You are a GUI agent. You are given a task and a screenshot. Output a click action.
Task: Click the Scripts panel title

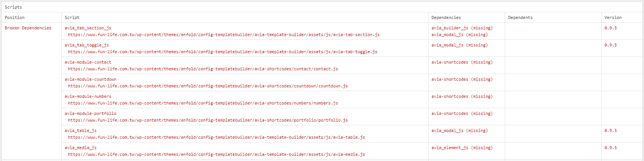coord(13,7)
